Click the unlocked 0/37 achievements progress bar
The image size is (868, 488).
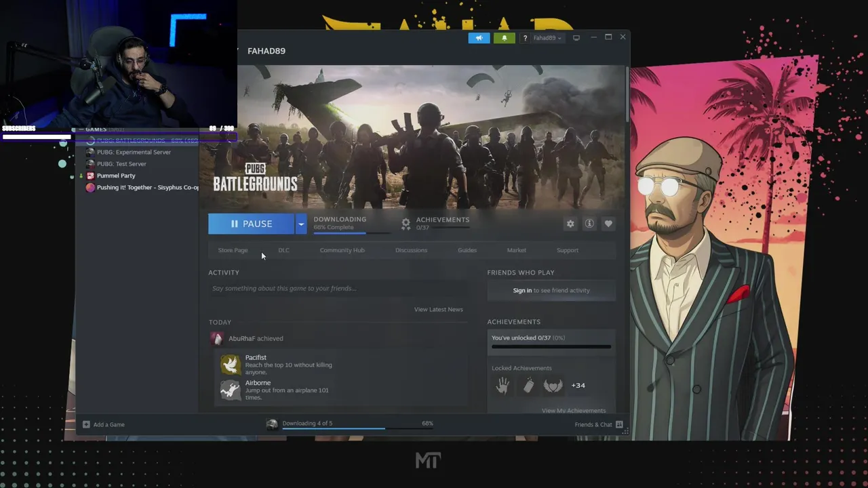(x=551, y=346)
